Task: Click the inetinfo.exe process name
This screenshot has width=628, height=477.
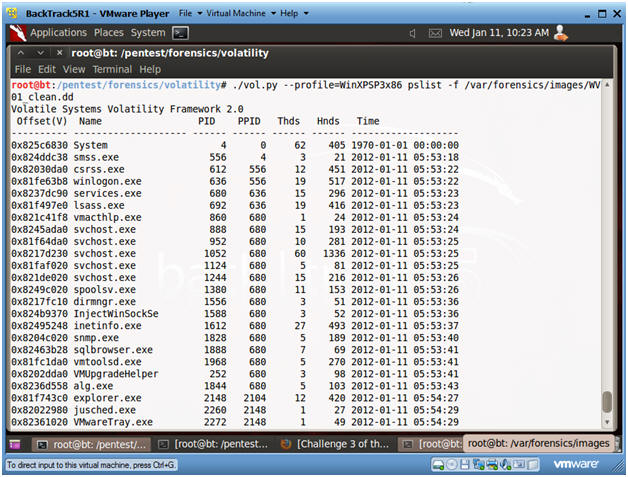Action: [107, 325]
